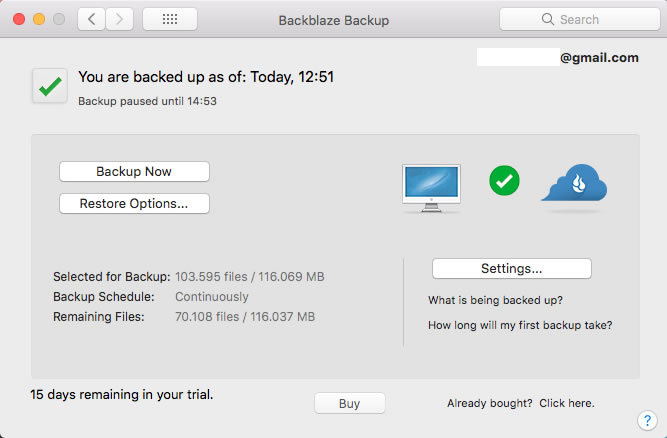Click the Backblaze flame cloud icon
This screenshot has height=438, width=667.
coord(574,183)
